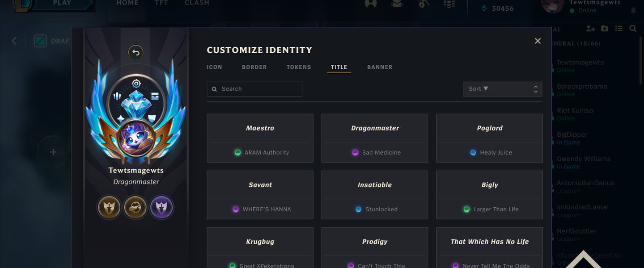
Task: Choose the Dragonmaster title card
Action: click(x=375, y=138)
